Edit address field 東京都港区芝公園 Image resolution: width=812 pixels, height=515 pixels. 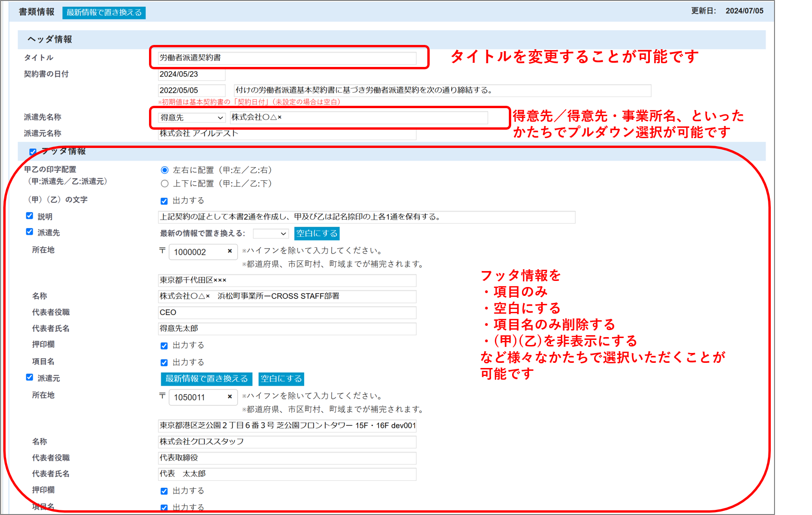click(287, 426)
